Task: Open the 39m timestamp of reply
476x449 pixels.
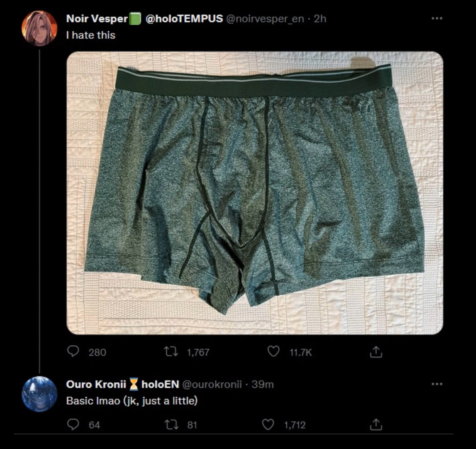Action: click(262, 385)
